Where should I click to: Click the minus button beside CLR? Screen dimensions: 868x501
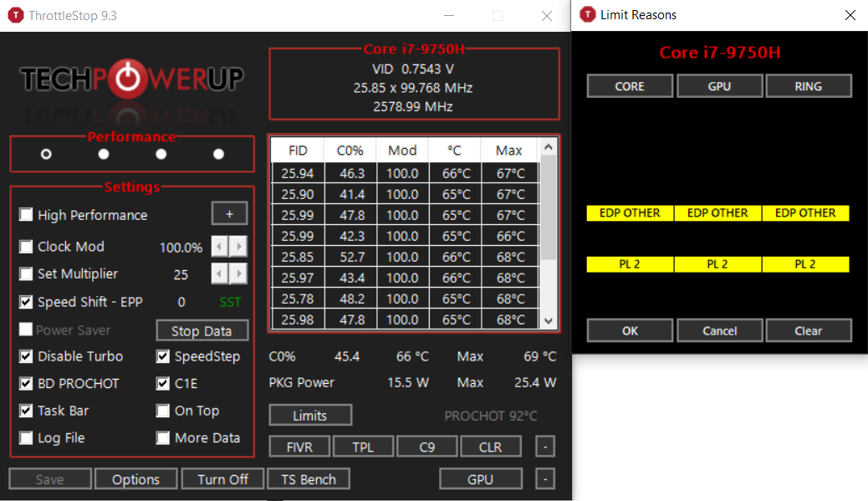click(x=545, y=447)
